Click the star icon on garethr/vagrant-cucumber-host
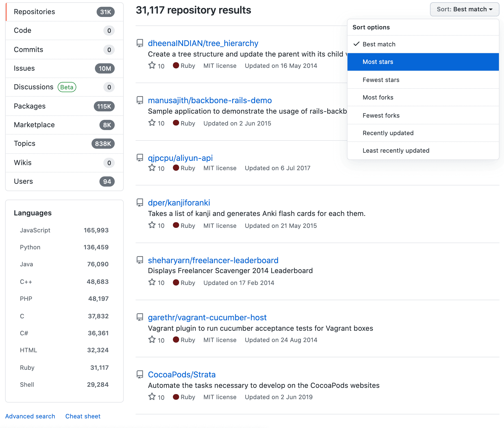The height and width of the screenshot is (428, 504). tap(152, 339)
